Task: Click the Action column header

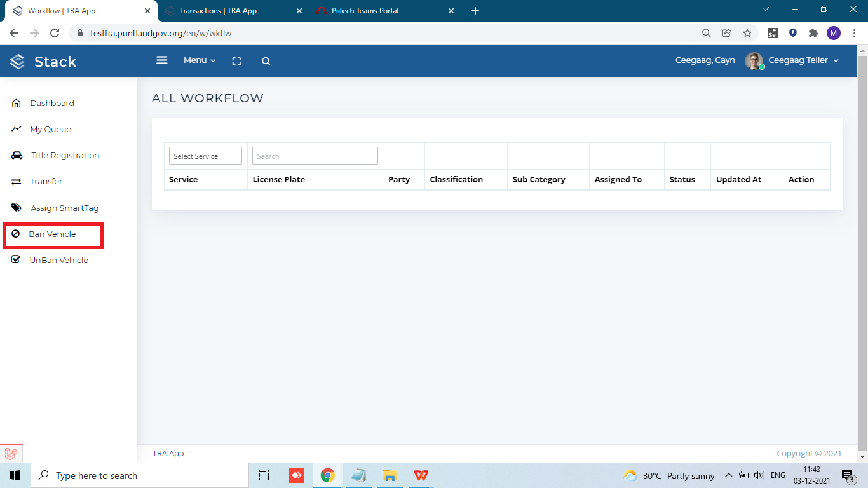Action: 801,180
